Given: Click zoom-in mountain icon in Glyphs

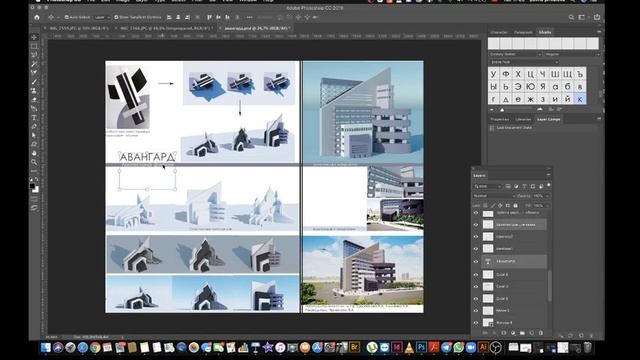Looking at the screenshot, I should tap(540, 109).
